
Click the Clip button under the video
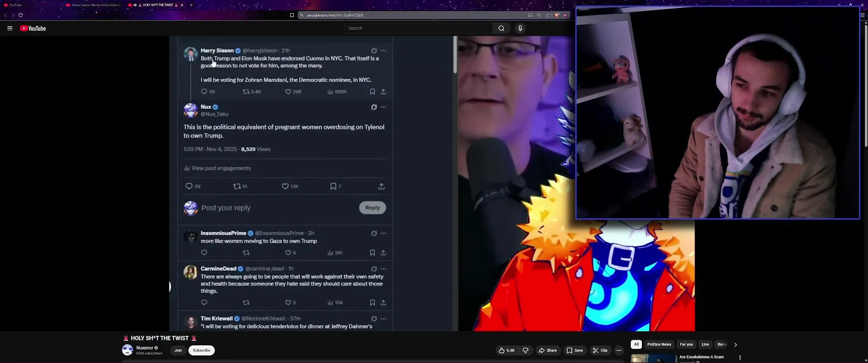[600, 350]
